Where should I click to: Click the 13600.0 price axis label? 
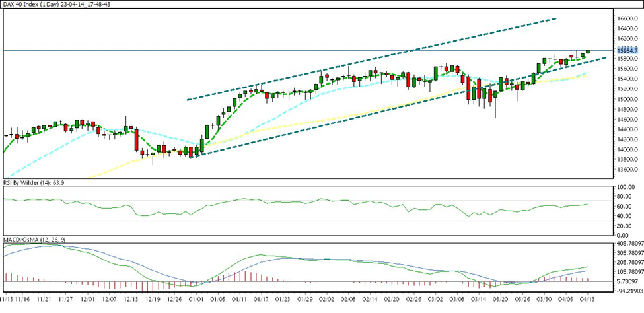coord(628,170)
